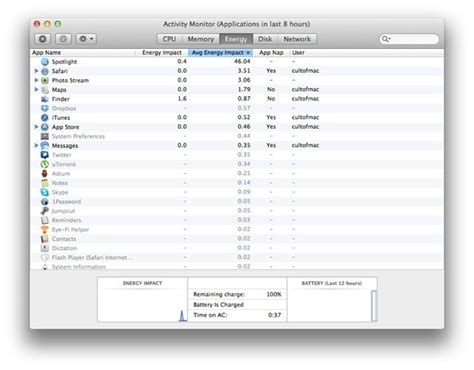
Task: Click the Notes notepad icon
Action: tap(45, 183)
